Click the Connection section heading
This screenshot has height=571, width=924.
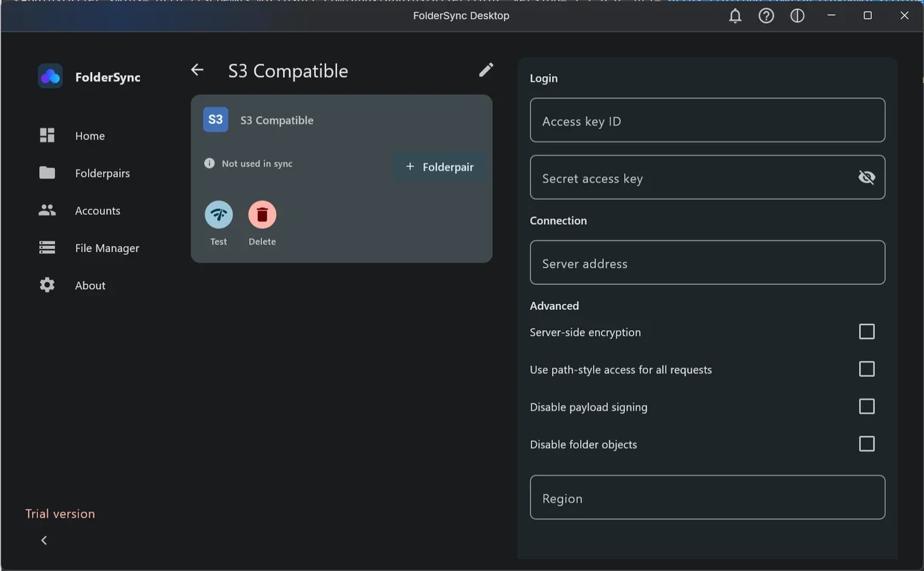pos(558,221)
